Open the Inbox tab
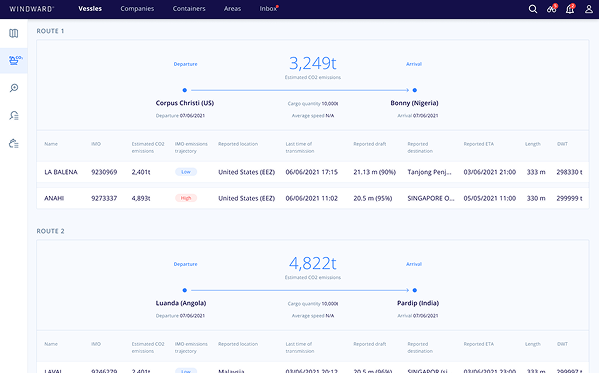 [268, 8]
